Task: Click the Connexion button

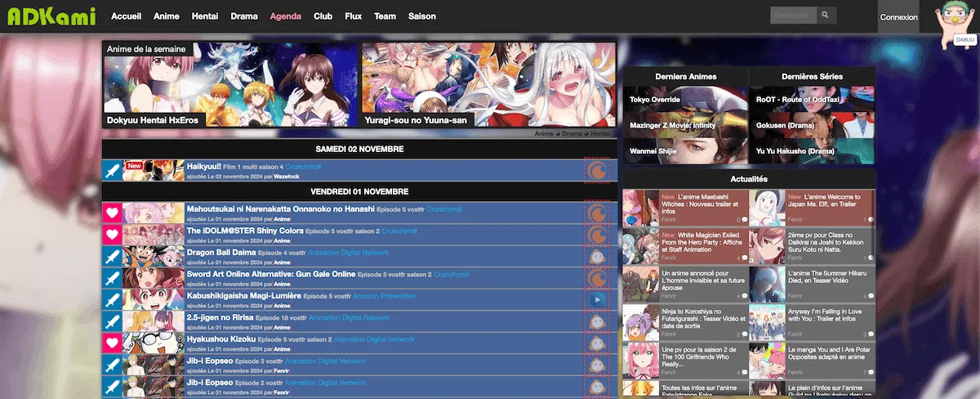Action: click(898, 17)
